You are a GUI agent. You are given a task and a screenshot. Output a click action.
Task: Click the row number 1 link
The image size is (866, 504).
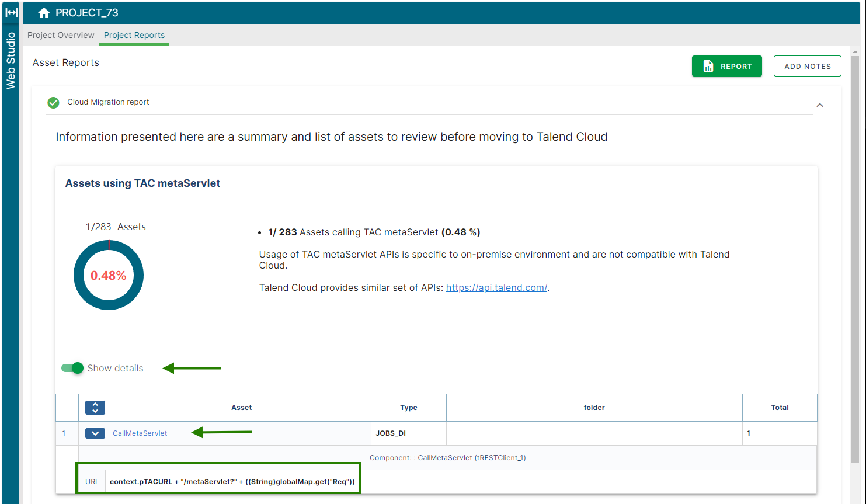(x=64, y=433)
